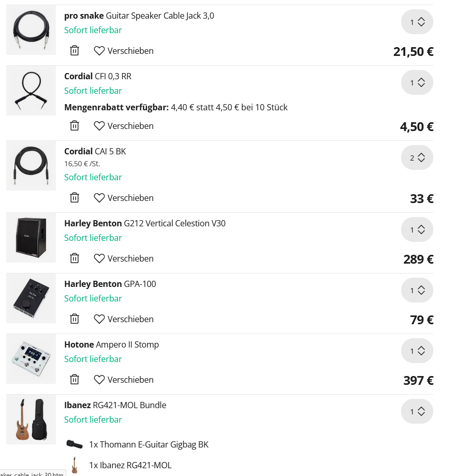Delete Harley Benton G212 Vertical cabinet
471x476 pixels.
pyautogui.click(x=75, y=258)
